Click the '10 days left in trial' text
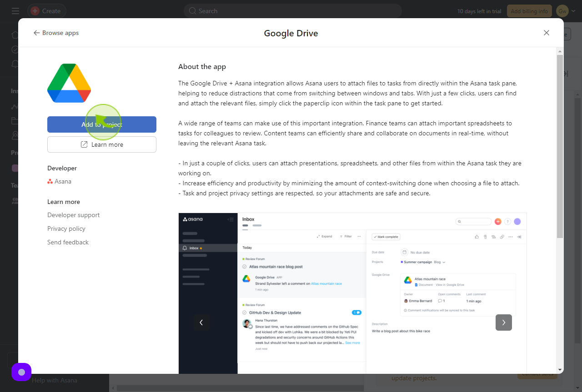Screen dimensions: 582x392 (480, 11)
